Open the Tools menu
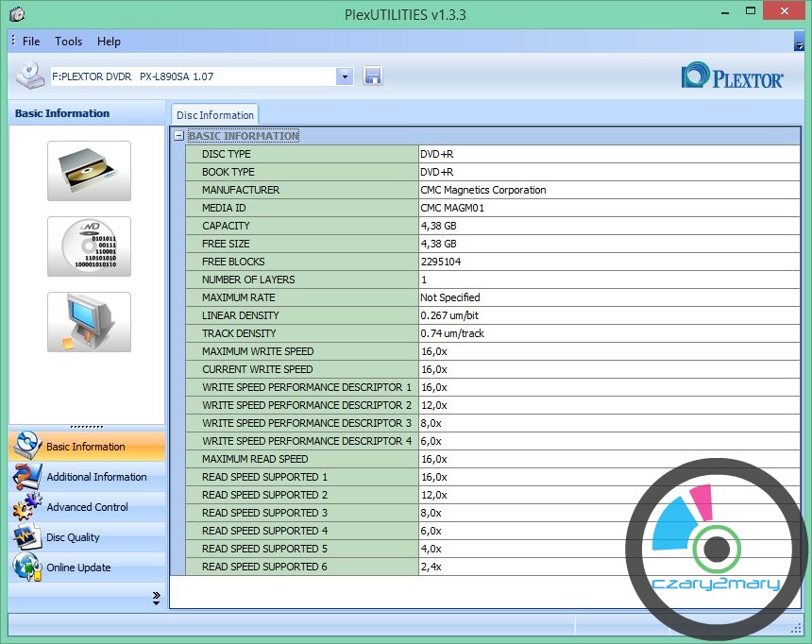The height and width of the screenshot is (644, 812). (x=68, y=42)
